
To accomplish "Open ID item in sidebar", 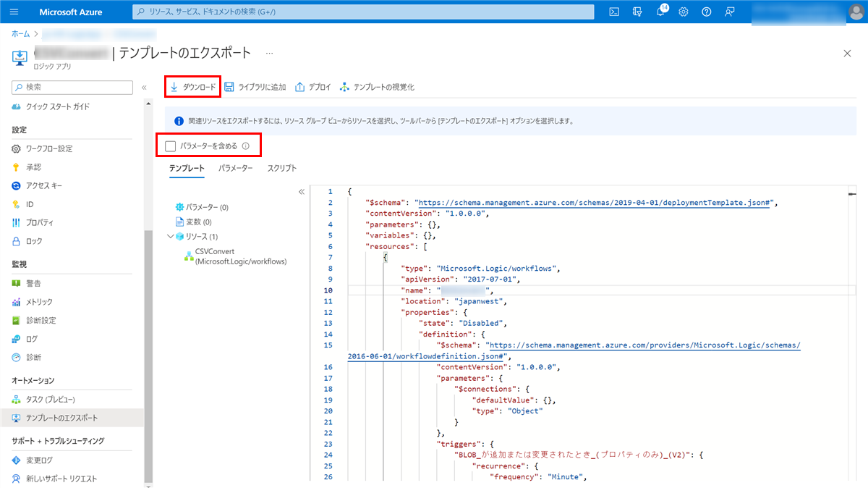I will pyautogui.click(x=30, y=204).
